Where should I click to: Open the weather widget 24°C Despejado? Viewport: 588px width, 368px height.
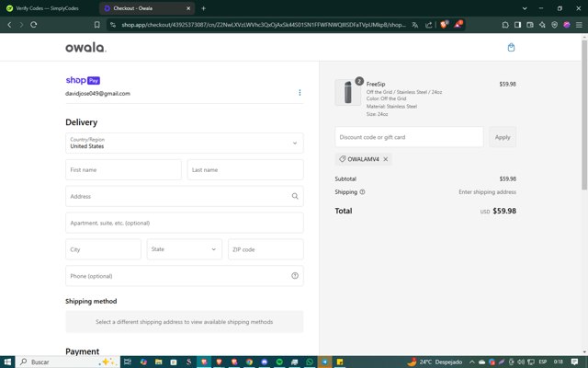tap(435, 362)
